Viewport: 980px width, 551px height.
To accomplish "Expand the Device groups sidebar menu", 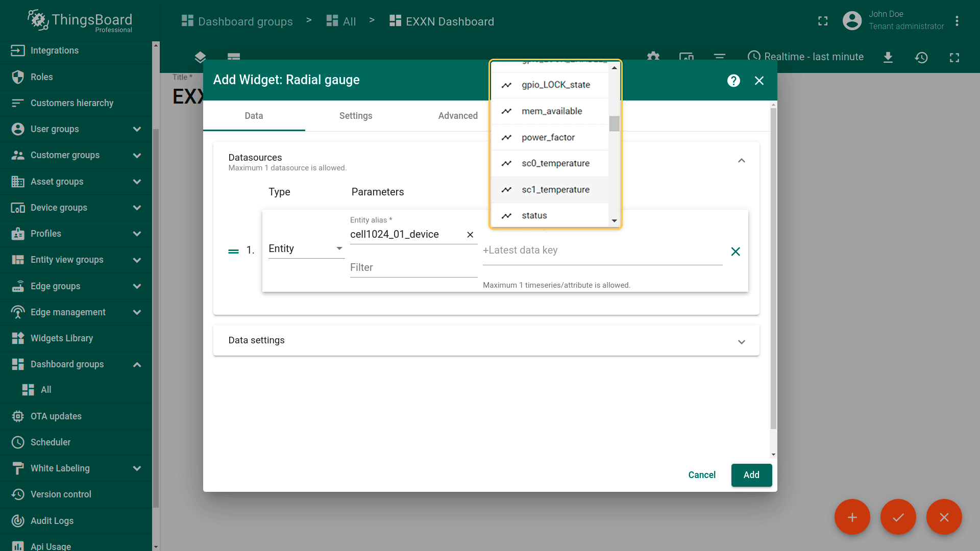I will pyautogui.click(x=137, y=208).
